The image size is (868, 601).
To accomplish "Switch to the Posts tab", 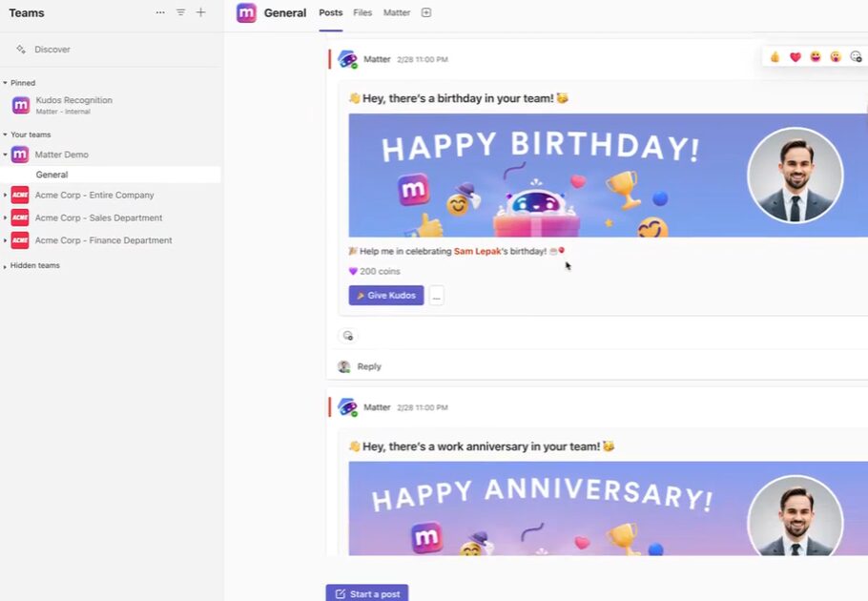I will click(330, 12).
